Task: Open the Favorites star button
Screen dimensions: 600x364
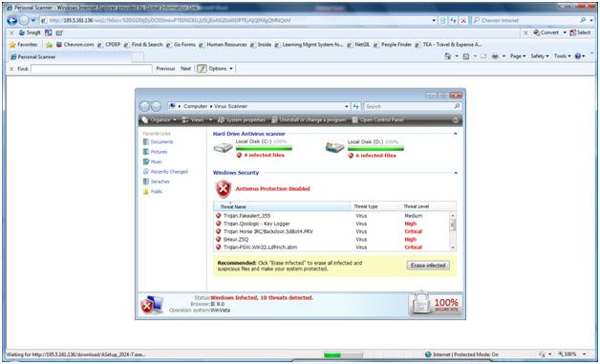Action: (23, 45)
